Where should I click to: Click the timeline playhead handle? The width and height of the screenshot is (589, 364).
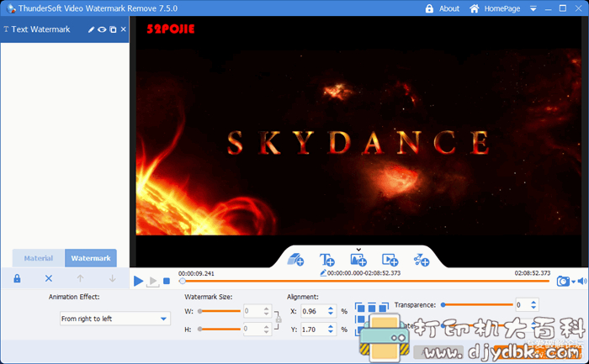(x=183, y=281)
